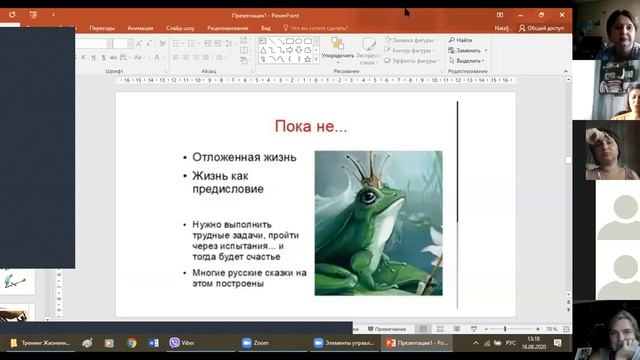The height and width of the screenshot is (360, 640).
Task: Toggle underline text formatting
Action: [x=93, y=58]
